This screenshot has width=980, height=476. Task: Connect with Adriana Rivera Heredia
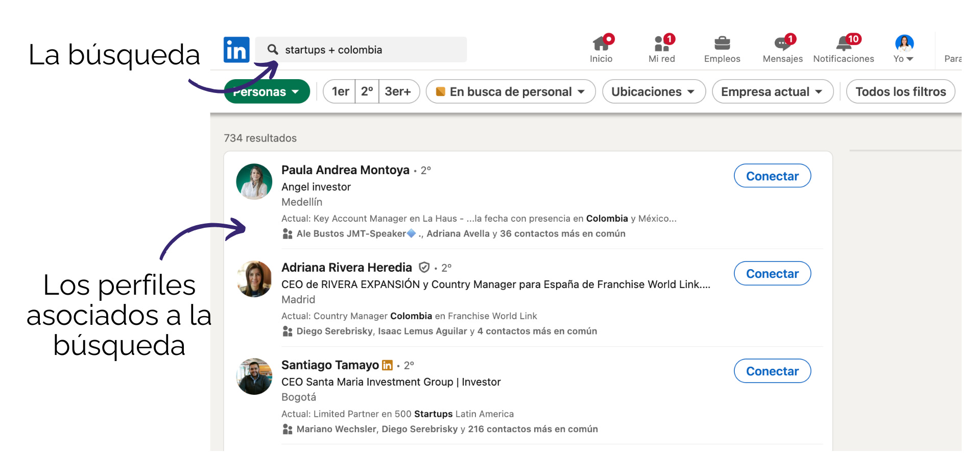(772, 273)
